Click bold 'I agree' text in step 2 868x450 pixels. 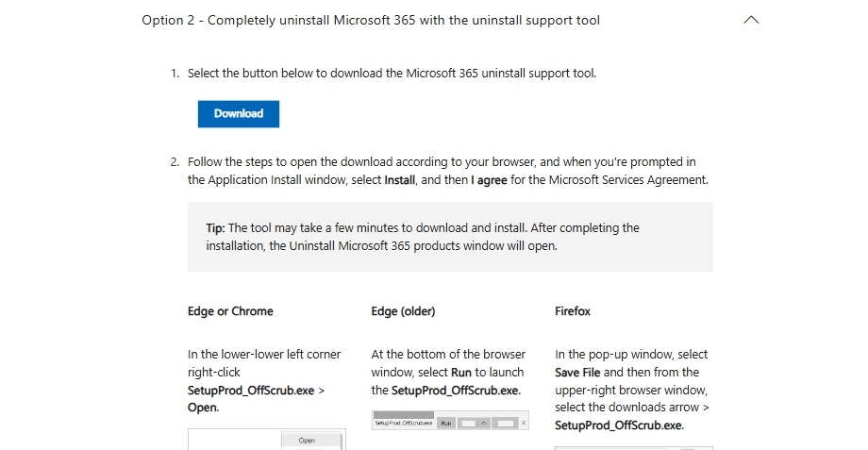point(489,180)
